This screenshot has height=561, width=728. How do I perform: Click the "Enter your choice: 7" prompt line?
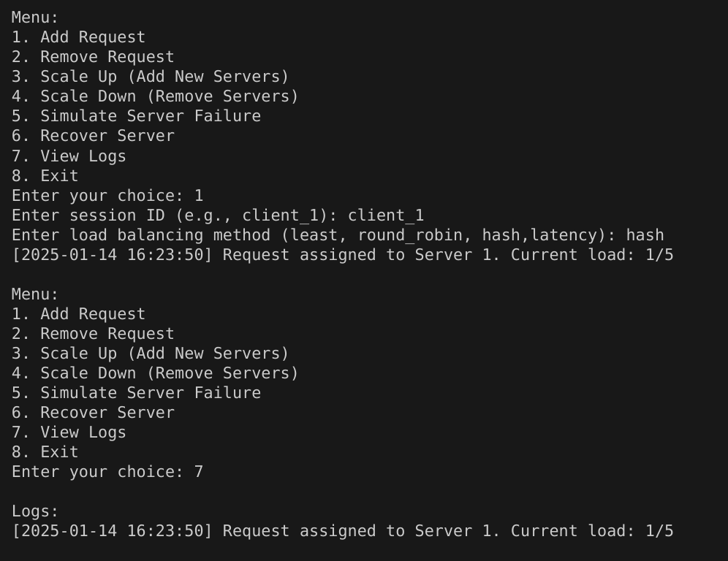coord(107,472)
